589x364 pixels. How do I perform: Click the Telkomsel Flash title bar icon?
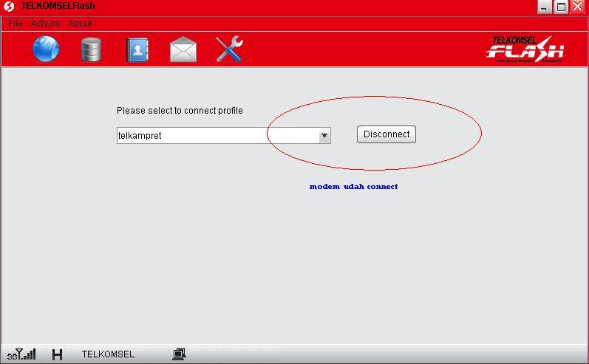[9, 7]
